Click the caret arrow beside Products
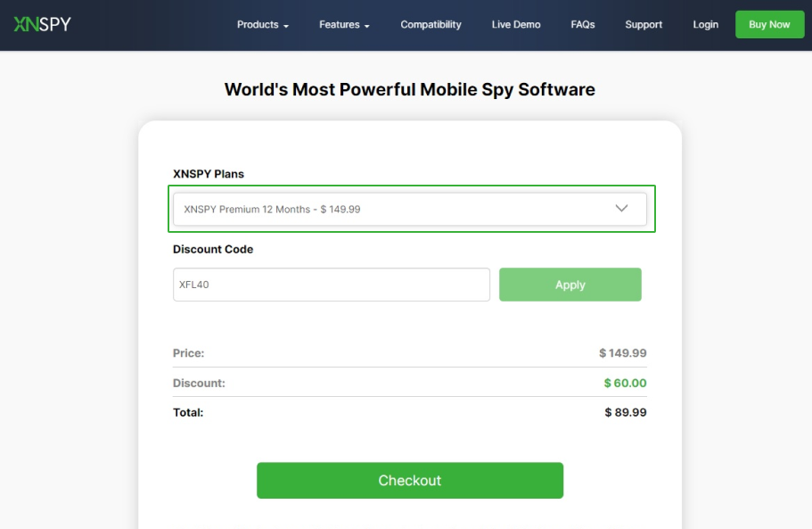The height and width of the screenshot is (529, 812). pyautogui.click(x=286, y=26)
